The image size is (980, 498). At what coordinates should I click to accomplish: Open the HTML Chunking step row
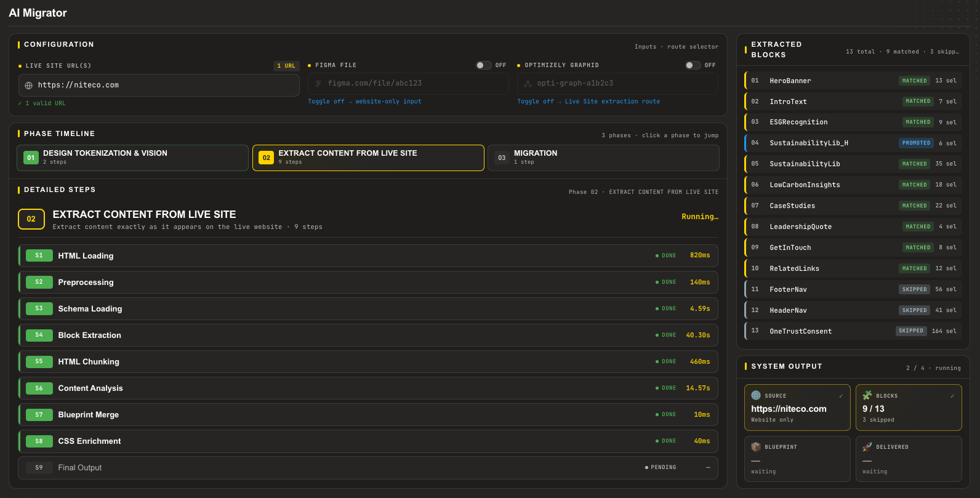(x=368, y=361)
